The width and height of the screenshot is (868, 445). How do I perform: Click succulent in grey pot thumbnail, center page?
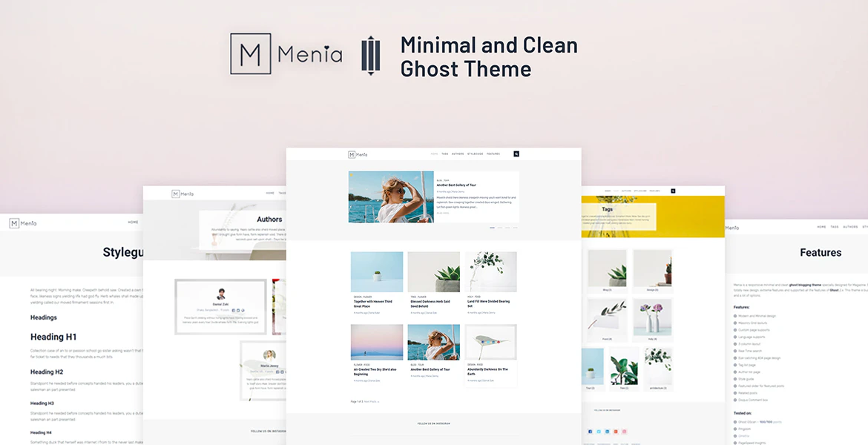click(434, 271)
